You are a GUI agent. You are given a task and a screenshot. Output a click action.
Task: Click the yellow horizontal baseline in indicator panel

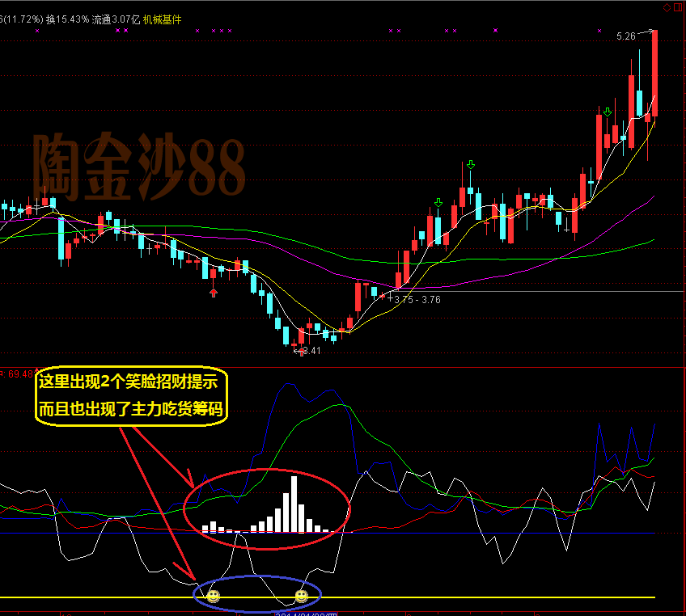485,597
